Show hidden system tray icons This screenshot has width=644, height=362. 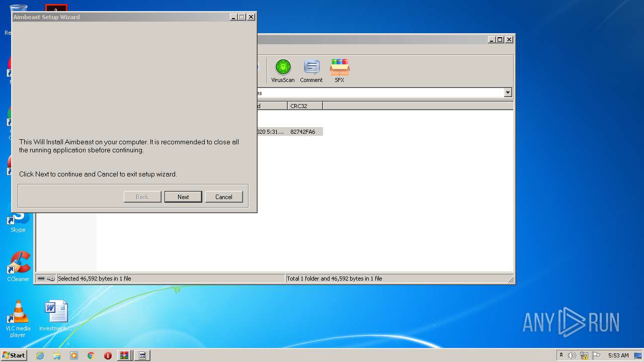pyautogui.click(x=561, y=355)
